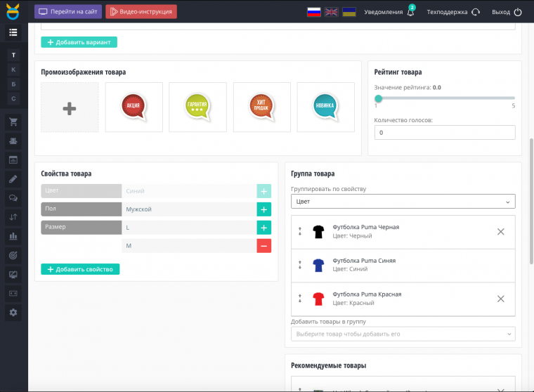Click the Добавить свойство button
This screenshot has width=534, height=392.
tap(81, 269)
